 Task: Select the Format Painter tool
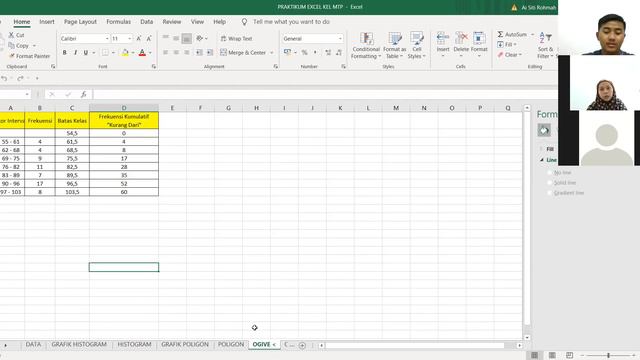[x=29, y=56]
